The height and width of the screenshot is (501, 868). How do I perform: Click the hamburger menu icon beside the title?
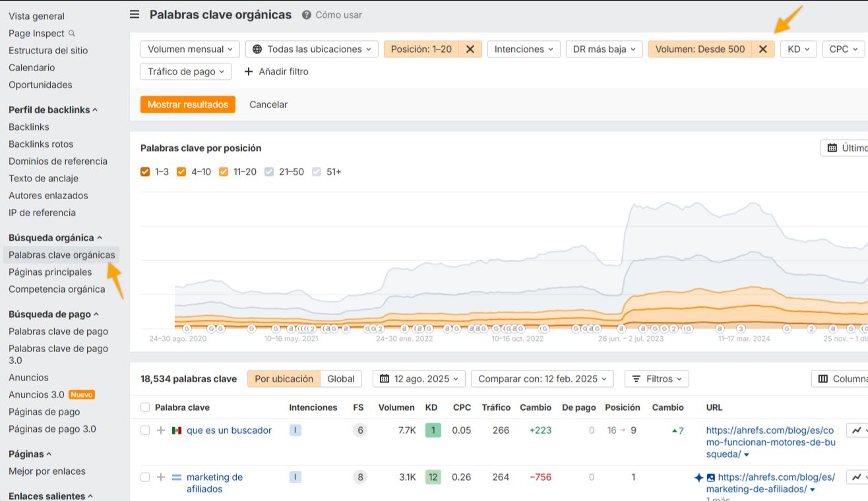(135, 15)
